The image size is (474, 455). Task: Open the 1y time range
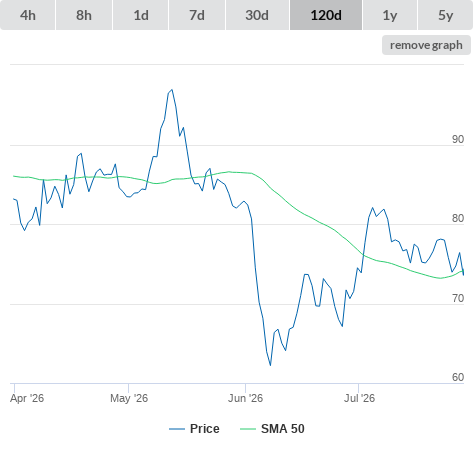pyautogui.click(x=390, y=15)
